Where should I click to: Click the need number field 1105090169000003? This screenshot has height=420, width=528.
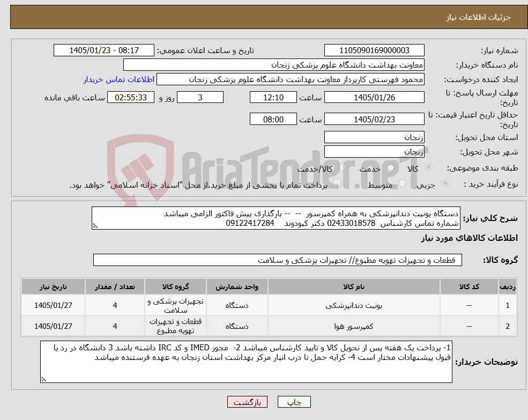[374, 50]
